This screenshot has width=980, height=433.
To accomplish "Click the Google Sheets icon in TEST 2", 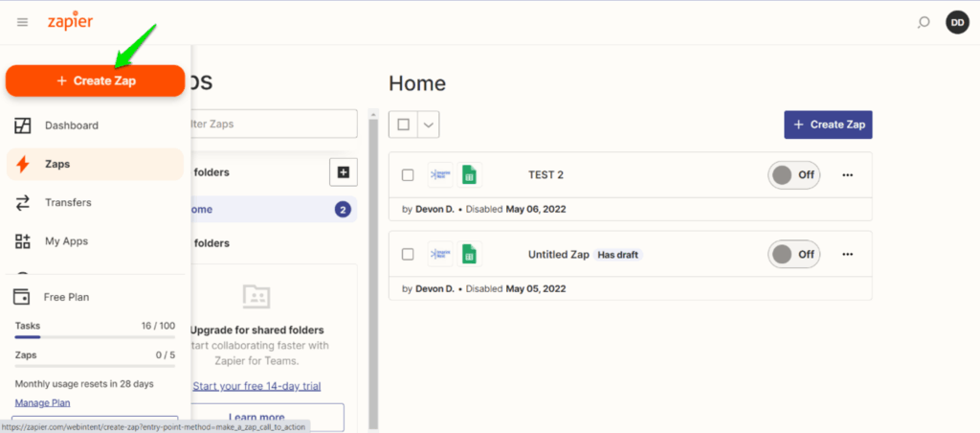I will point(469,174).
